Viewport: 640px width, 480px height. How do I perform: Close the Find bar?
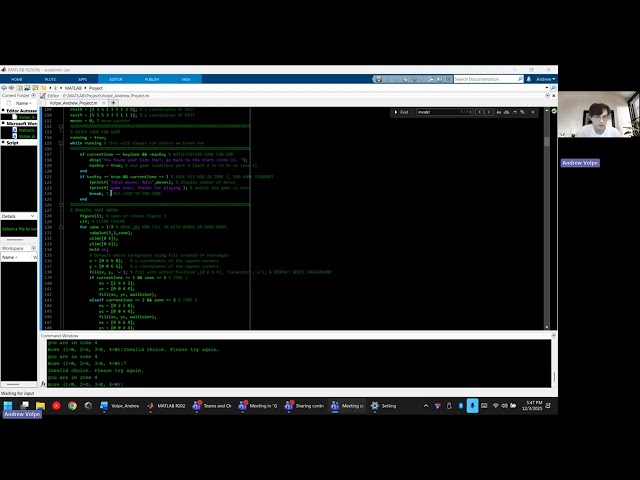click(x=533, y=112)
